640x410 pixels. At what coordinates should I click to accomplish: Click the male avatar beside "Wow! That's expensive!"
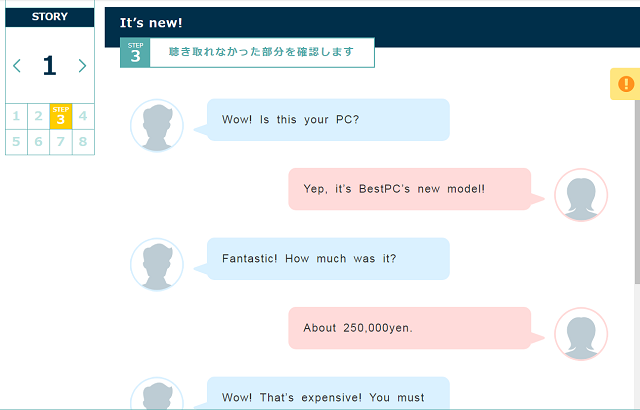(x=157, y=393)
